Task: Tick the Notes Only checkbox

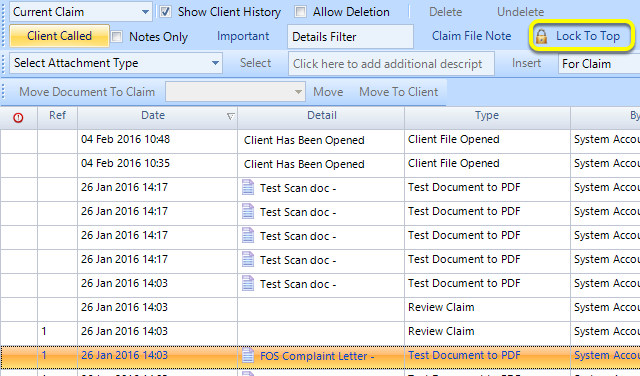Action: (117, 37)
